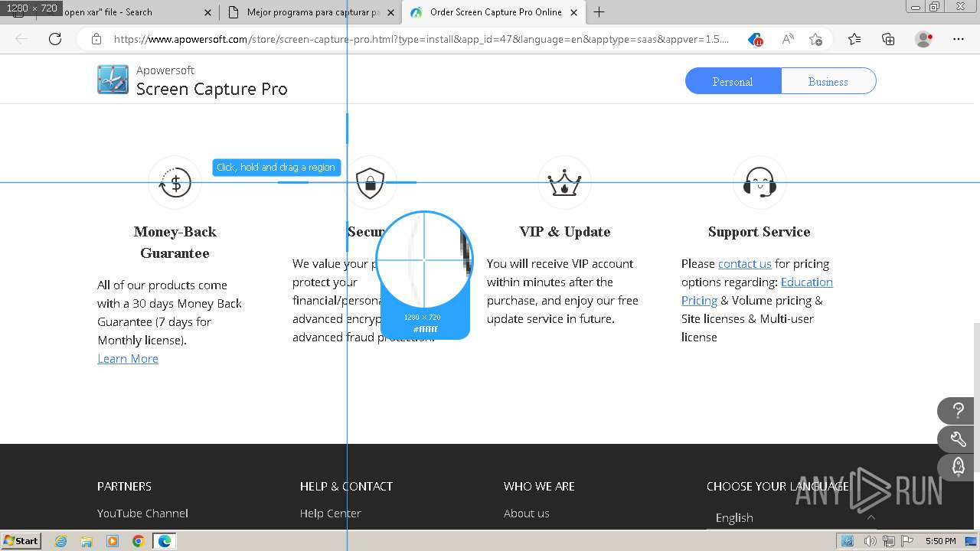Select the Personal license toggle
Image resolution: width=980 pixels, height=551 pixels.
[733, 81]
